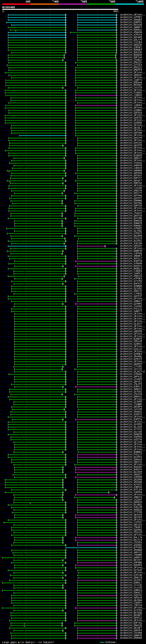
Task: Open hit UniRef100_B9RP81
Action: 131,22
